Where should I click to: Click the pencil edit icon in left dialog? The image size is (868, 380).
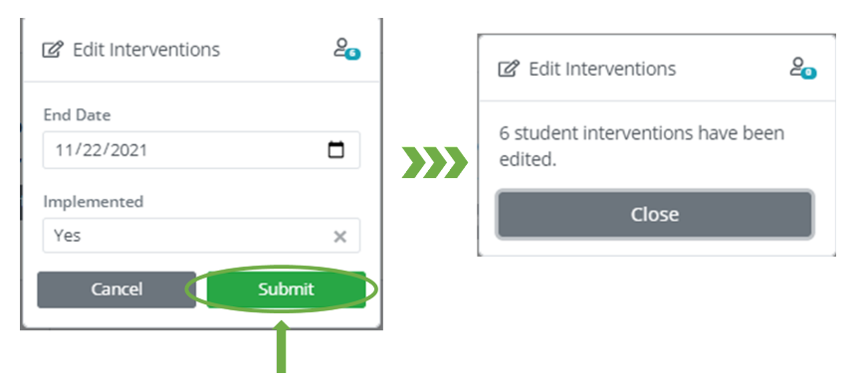(53, 50)
